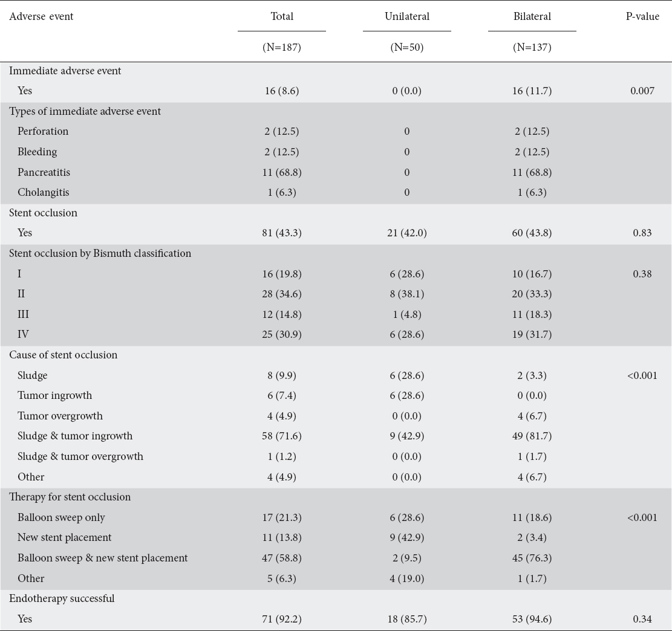Viewport: 672px width, 631px height.
Task: Click the 0.34 P-value cell
Action: point(642,619)
